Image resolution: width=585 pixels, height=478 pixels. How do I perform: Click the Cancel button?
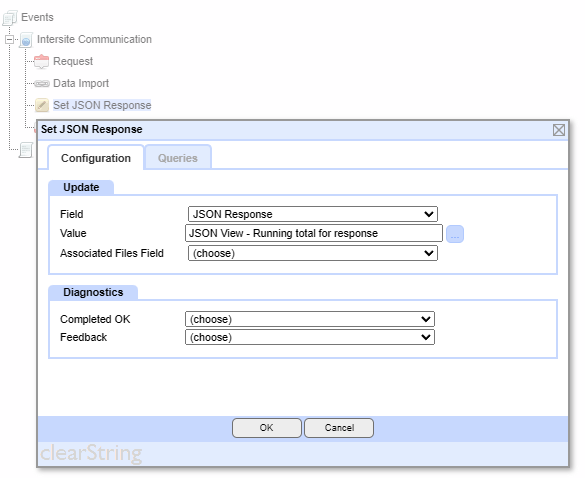tap(339, 428)
